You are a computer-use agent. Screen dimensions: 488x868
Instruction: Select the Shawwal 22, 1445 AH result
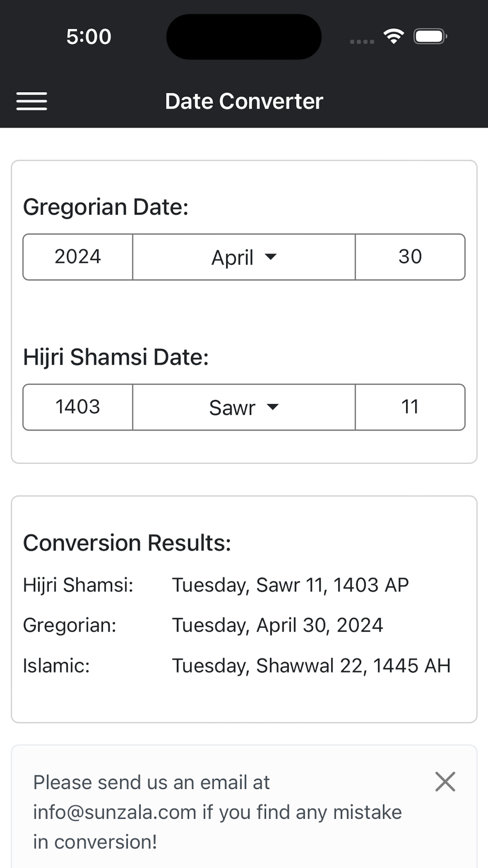coord(311,666)
